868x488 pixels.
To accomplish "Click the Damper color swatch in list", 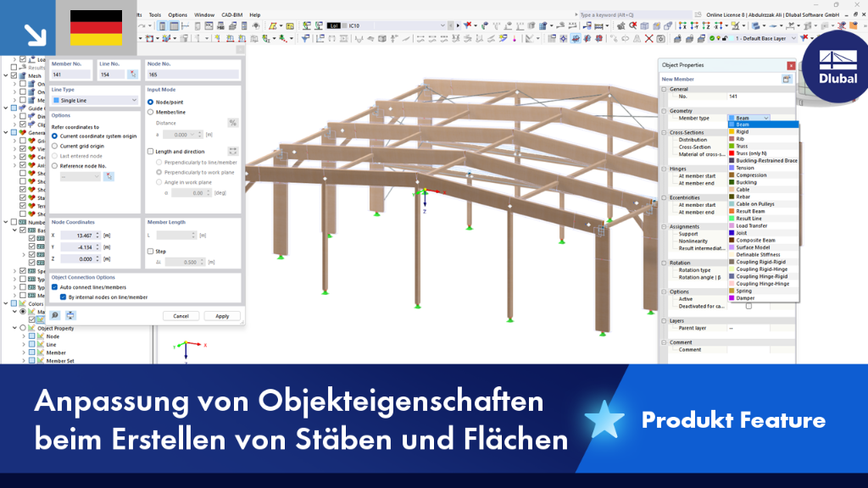I will [x=732, y=297].
